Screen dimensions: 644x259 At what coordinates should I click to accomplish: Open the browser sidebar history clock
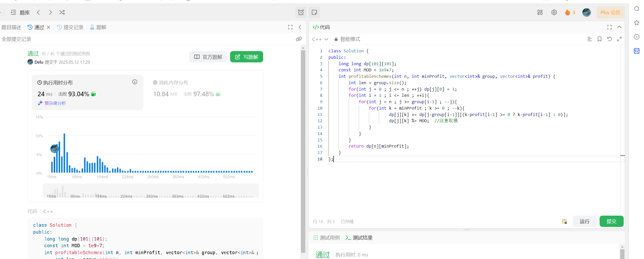(x=637, y=37)
